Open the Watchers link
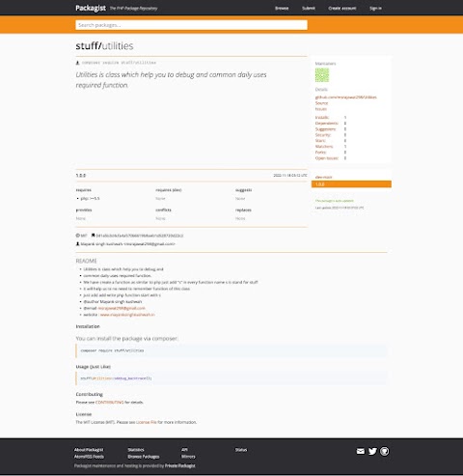Image resolution: width=463 pixels, height=476 pixels. (324, 147)
